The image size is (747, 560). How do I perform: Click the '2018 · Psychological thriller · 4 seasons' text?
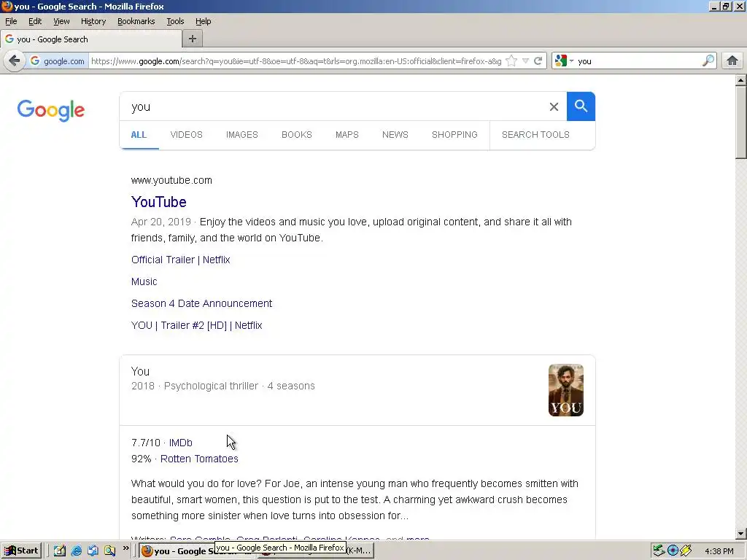(x=223, y=386)
